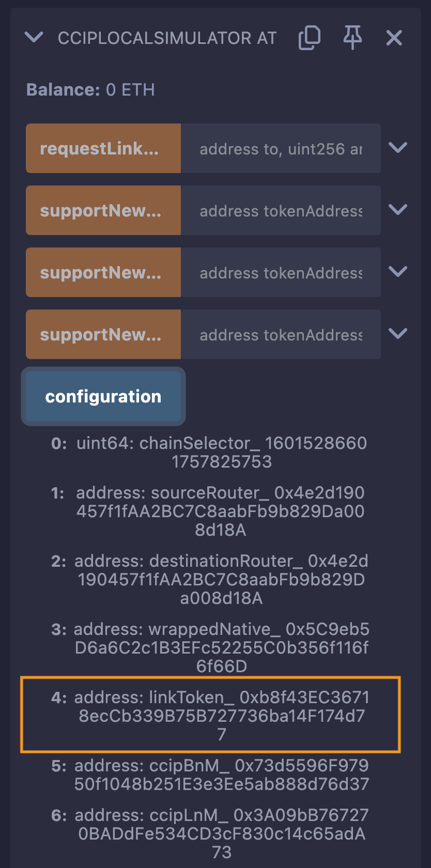
Task: Copy the deployed contract address
Action: 310,38
